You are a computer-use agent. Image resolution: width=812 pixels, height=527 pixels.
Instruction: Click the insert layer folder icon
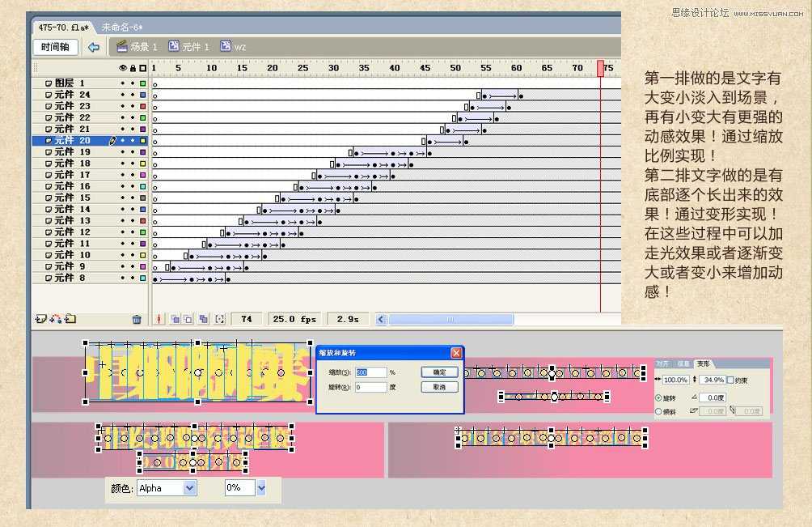70,319
